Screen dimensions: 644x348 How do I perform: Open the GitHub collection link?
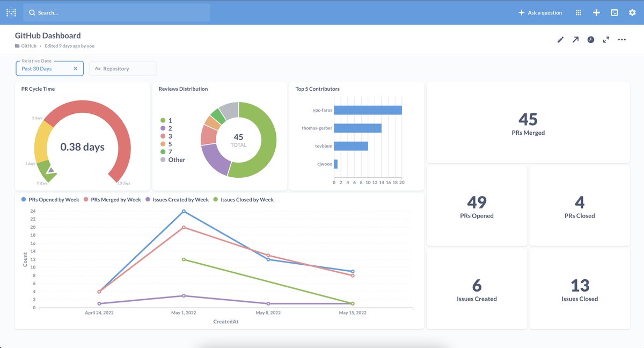point(29,46)
